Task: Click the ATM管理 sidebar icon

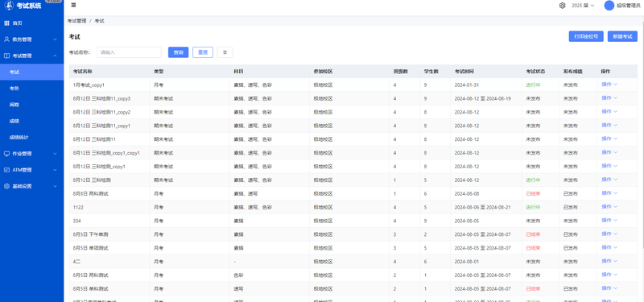Action: 6,170
